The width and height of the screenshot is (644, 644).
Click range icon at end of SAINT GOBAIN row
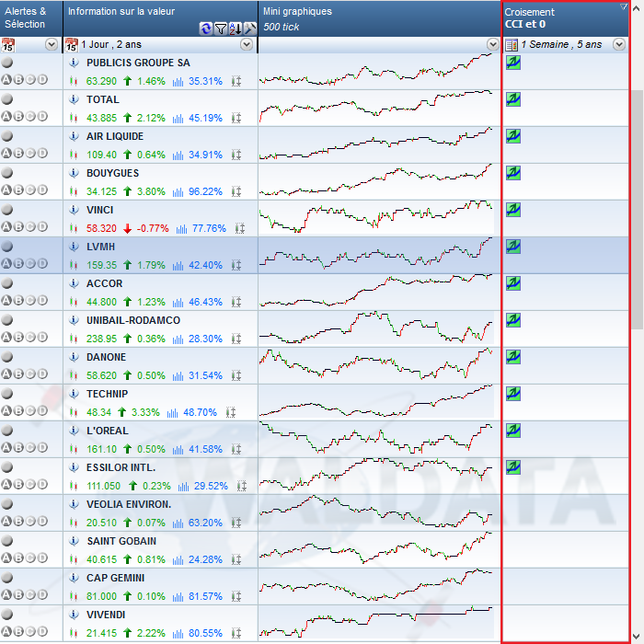coord(236,559)
